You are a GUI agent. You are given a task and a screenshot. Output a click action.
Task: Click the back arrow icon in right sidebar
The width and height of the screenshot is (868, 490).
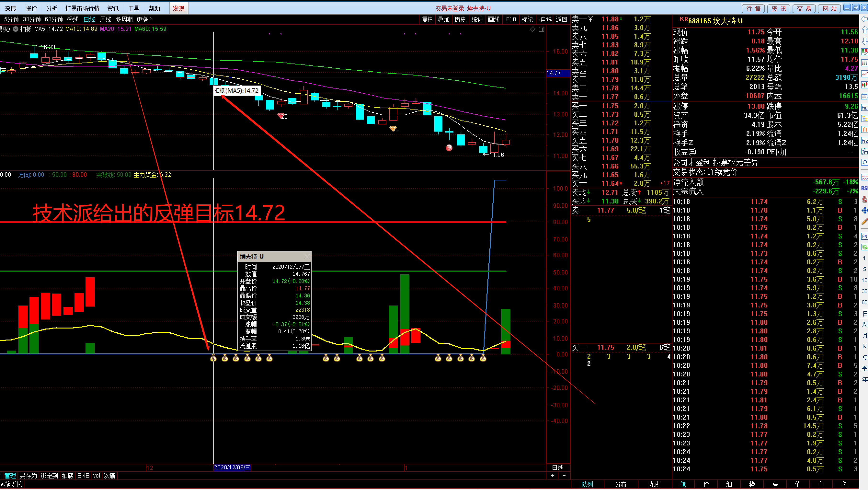point(864,19)
